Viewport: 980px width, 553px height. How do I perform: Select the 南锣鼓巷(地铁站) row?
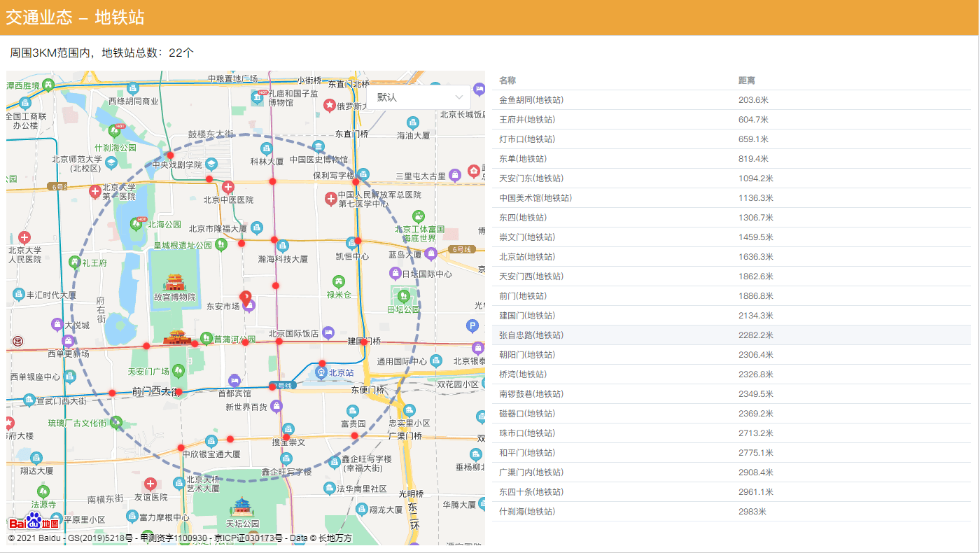click(x=731, y=394)
